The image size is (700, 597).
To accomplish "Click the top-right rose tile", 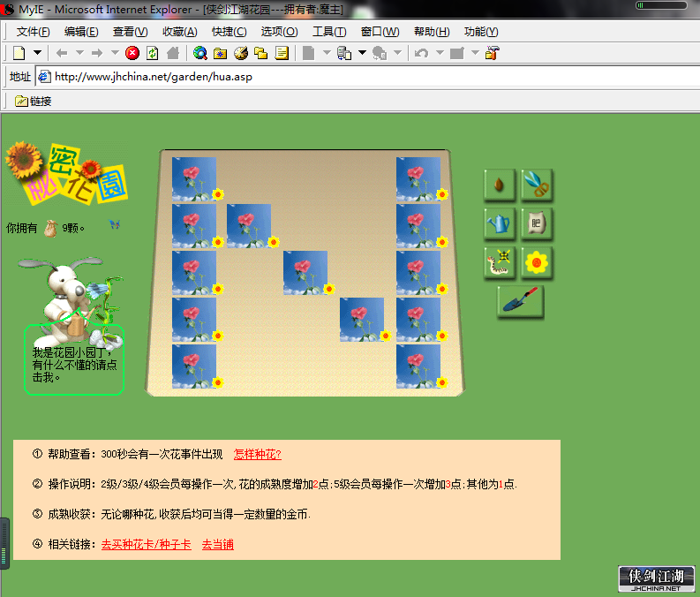I will point(418,179).
